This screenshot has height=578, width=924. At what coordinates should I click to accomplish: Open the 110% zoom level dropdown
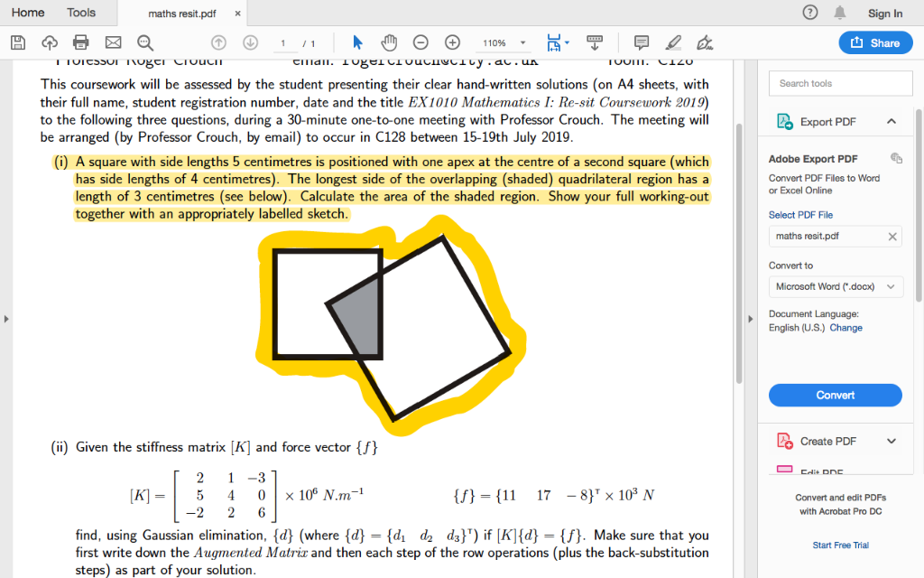tap(504, 43)
